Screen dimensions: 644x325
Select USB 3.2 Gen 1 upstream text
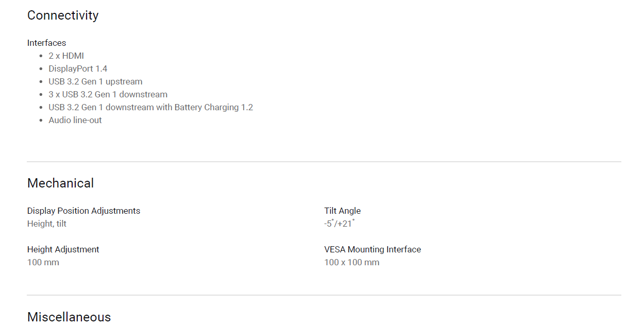(95, 81)
